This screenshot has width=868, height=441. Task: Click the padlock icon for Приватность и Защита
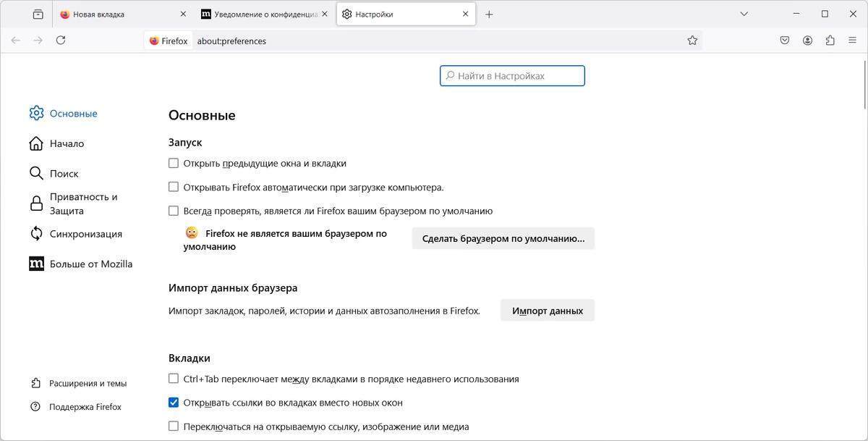[36, 203]
